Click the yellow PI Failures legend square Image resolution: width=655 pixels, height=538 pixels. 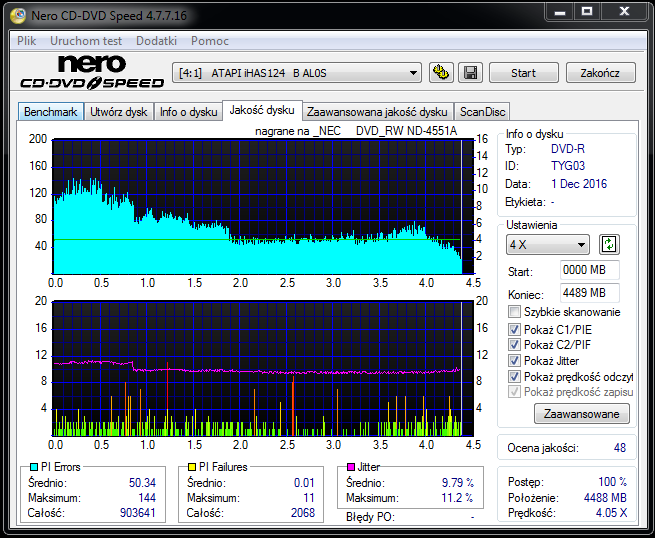coord(192,467)
